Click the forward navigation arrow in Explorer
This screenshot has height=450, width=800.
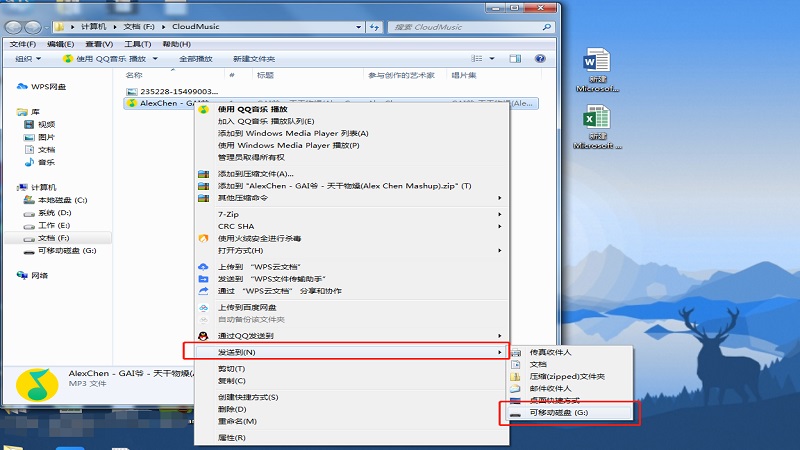pos(33,27)
